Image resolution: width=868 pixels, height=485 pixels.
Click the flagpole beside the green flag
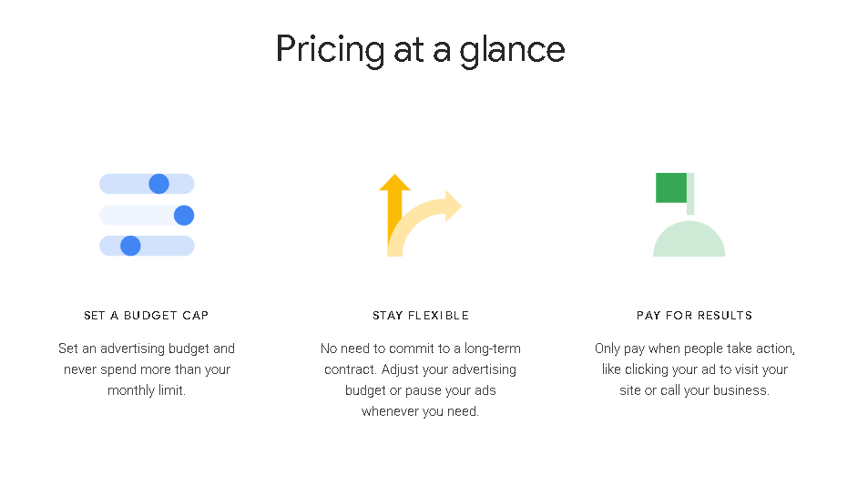[690, 194]
